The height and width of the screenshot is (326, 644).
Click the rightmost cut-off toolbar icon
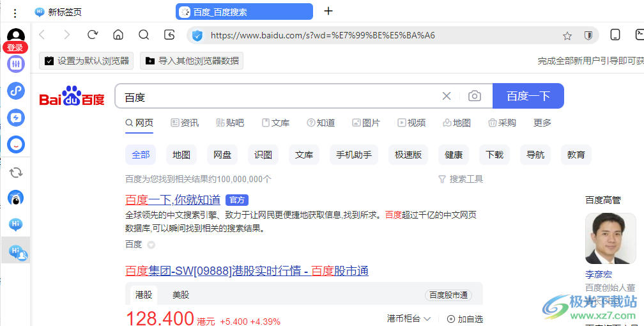640,35
